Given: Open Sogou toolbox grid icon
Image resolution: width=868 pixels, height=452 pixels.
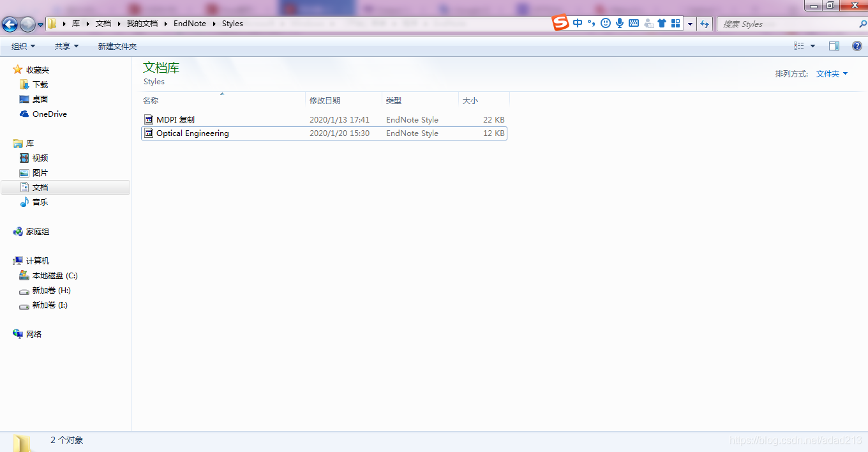Looking at the screenshot, I should [x=675, y=23].
